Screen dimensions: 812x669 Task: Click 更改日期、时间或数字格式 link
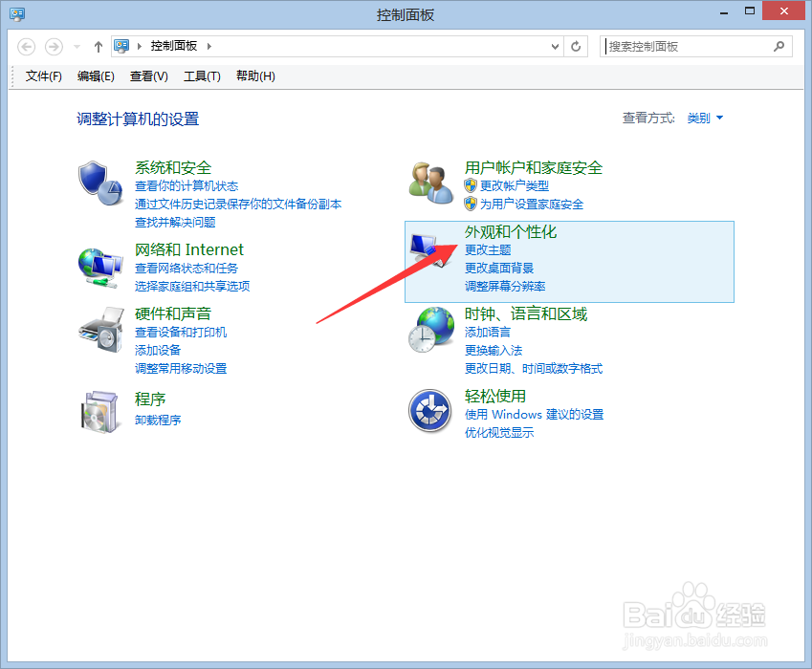tap(534, 368)
